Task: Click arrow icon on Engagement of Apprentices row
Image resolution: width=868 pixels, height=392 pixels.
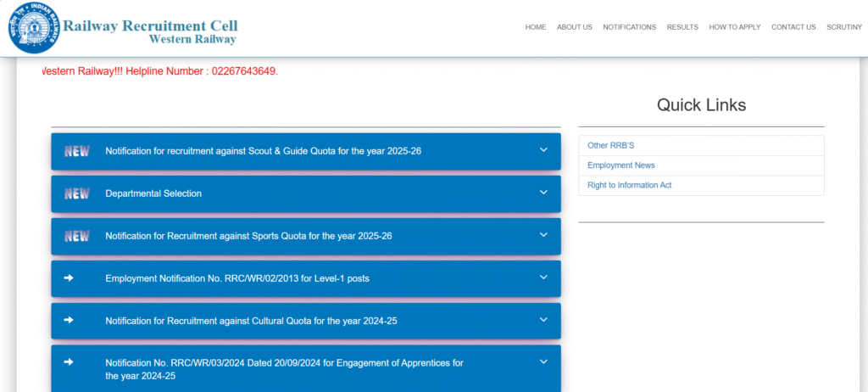Action: [x=69, y=362]
